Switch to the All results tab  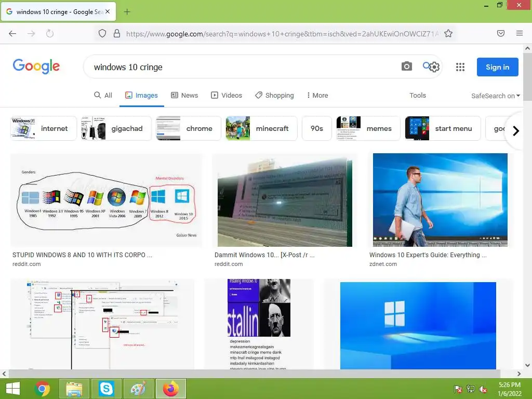103,96
